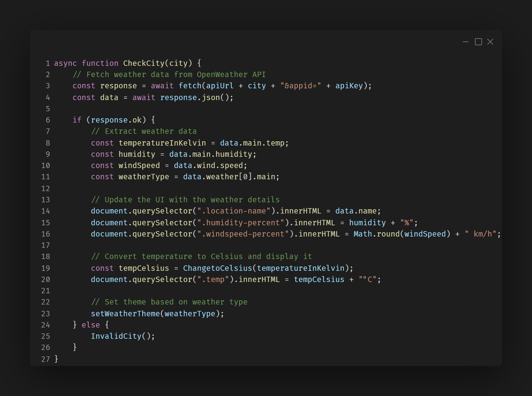Viewport: 532px width, 396px height.
Task: Click the else keyword on line 24
Action: pyautogui.click(x=91, y=325)
